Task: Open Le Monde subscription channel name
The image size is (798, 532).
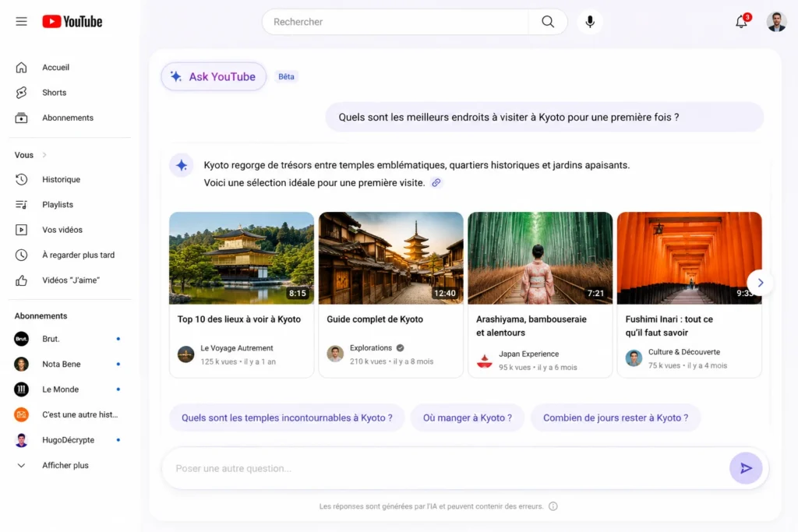Action: pos(61,389)
